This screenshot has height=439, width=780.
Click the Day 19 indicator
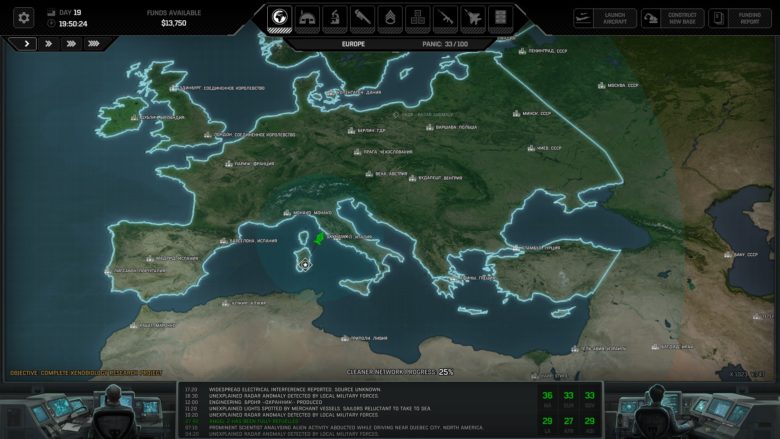pos(70,12)
